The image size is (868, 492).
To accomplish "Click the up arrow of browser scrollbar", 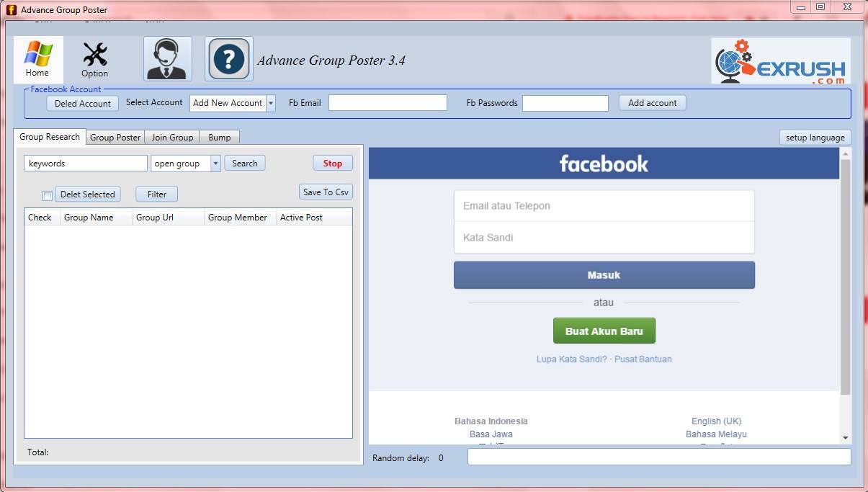I will (845, 153).
